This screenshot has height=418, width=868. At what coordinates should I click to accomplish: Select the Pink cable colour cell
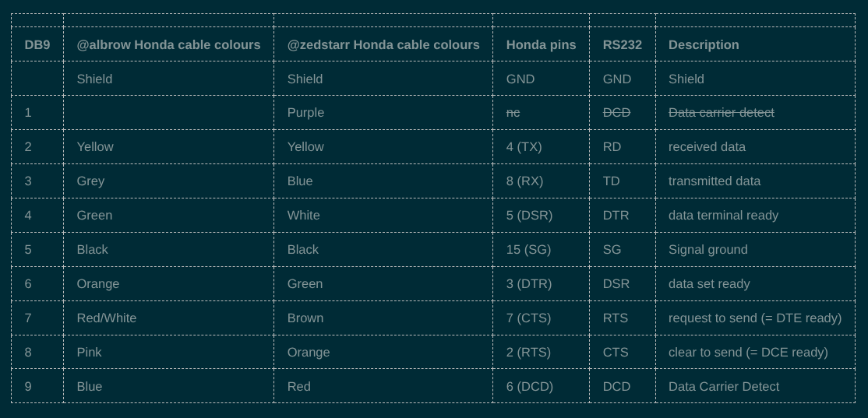[x=90, y=352]
